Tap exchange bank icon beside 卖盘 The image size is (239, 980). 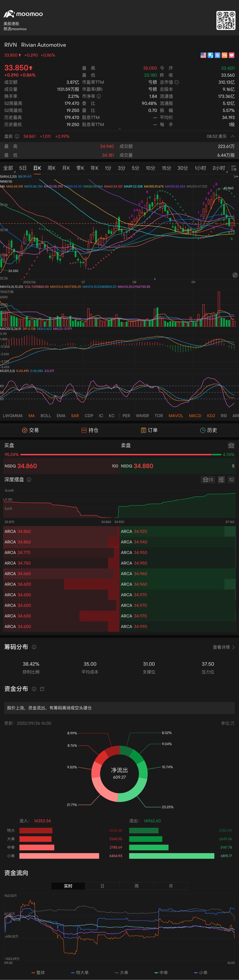[x=231, y=445]
